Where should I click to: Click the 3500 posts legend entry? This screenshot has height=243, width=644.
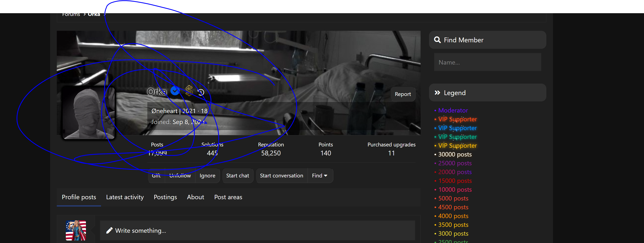(453, 225)
